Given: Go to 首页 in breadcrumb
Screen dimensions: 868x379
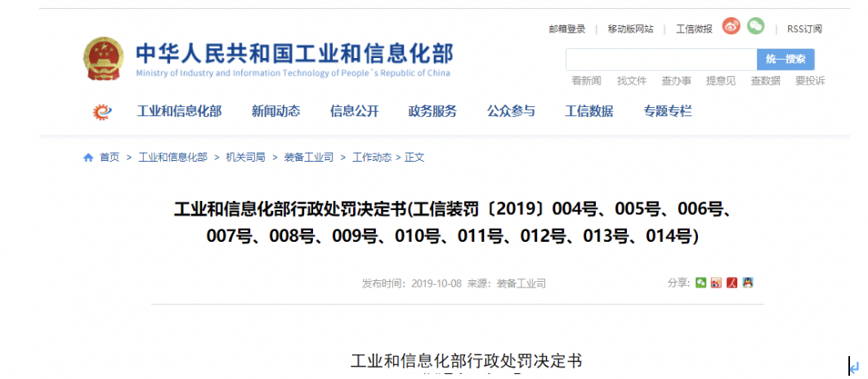Looking at the screenshot, I should 109,158.
